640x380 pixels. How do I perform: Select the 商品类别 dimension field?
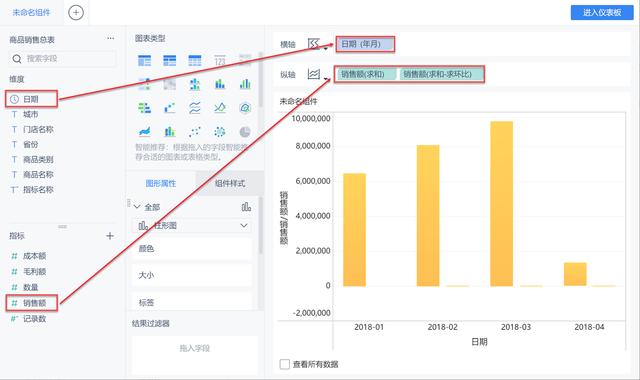click(x=38, y=160)
